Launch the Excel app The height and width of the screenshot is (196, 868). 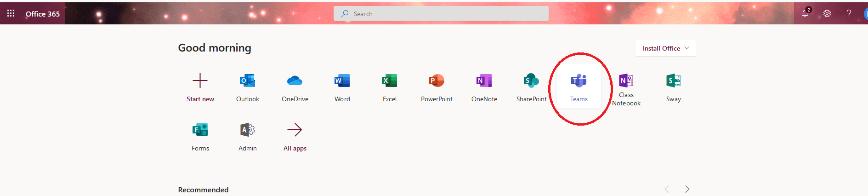click(x=389, y=87)
